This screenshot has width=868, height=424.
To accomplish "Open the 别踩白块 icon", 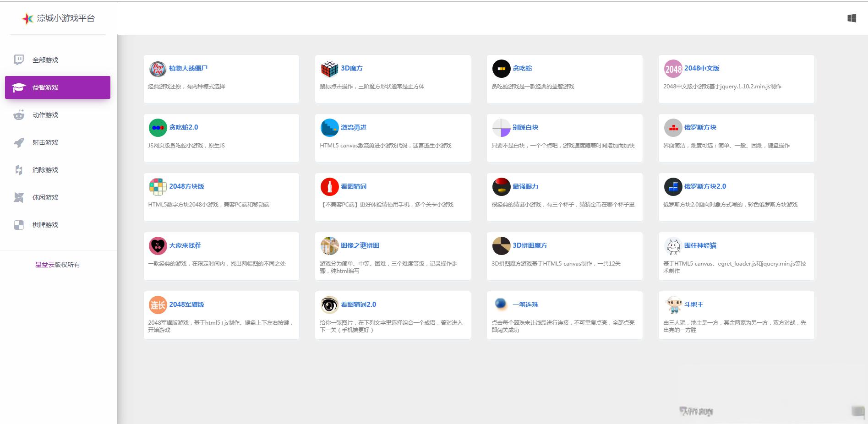I will pos(501,128).
